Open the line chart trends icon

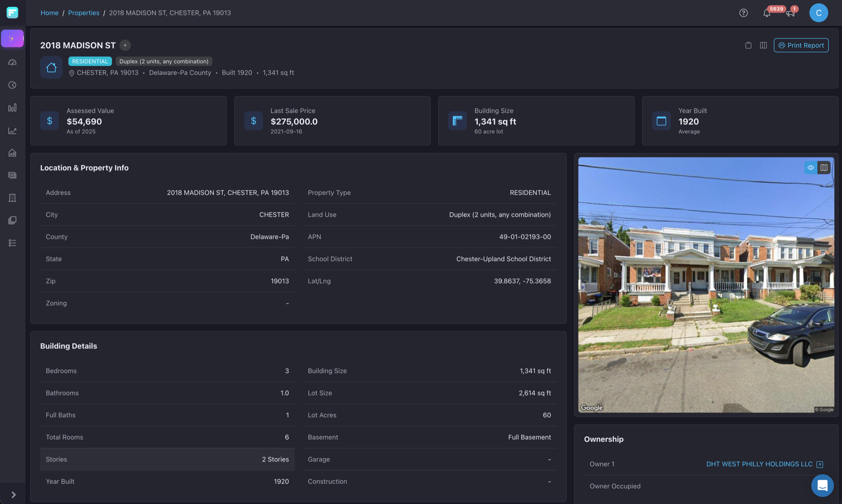12,131
